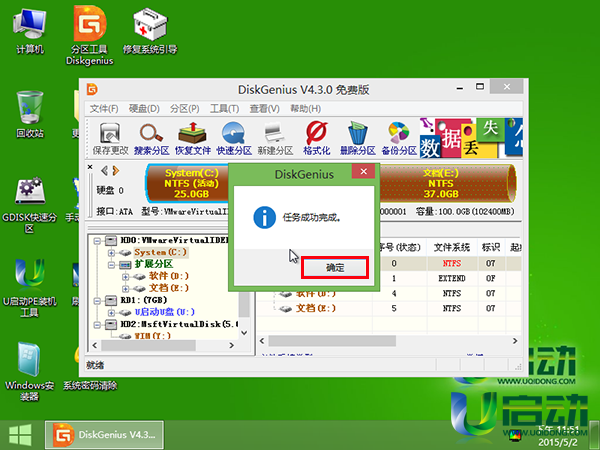Viewport: 600px width, 450px height.
Task: Click the DiskGenius title bar logo icon
Action: 92,90
